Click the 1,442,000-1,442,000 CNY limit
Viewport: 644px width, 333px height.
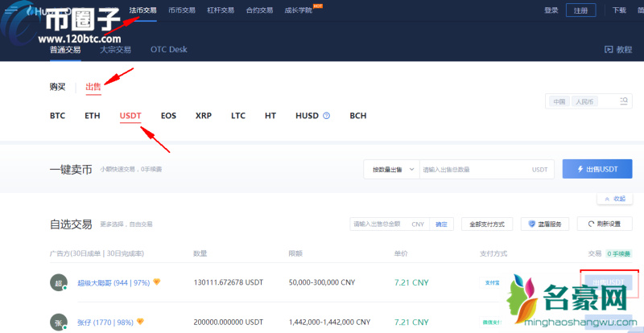tap(329, 322)
